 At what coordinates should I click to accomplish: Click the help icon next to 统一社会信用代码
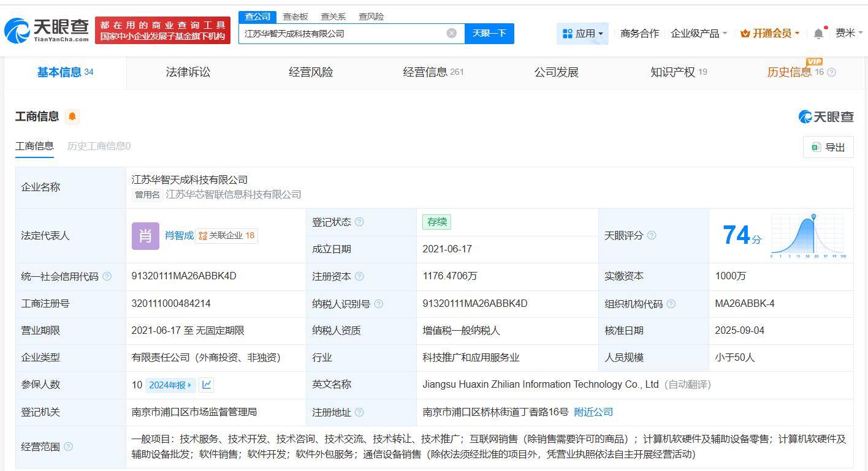pos(106,276)
